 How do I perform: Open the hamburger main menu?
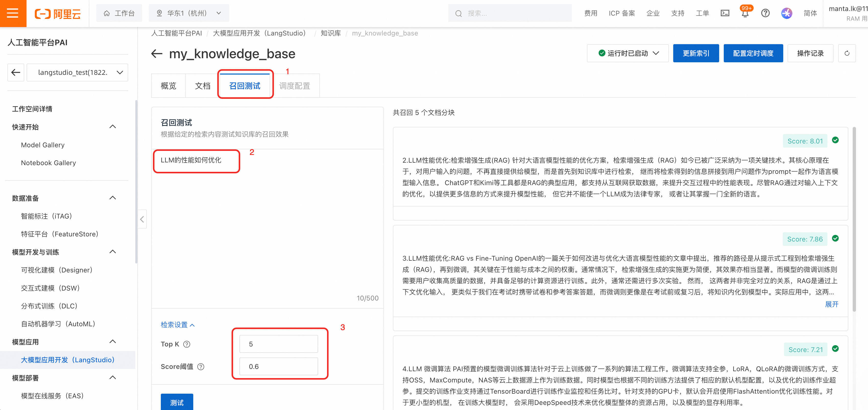point(13,14)
